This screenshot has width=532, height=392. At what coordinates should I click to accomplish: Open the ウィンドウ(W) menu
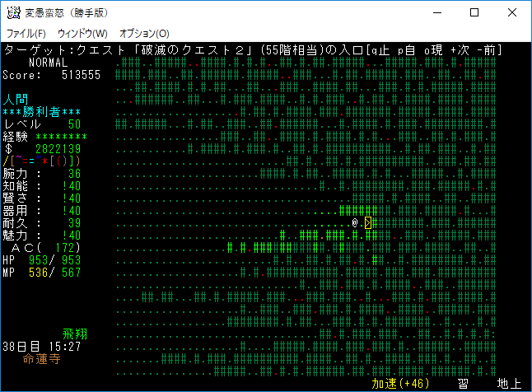pos(82,33)
